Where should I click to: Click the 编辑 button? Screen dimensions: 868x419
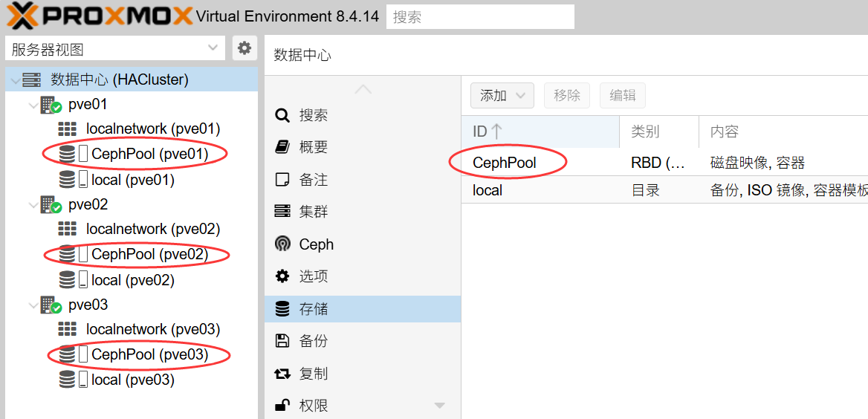623,95
